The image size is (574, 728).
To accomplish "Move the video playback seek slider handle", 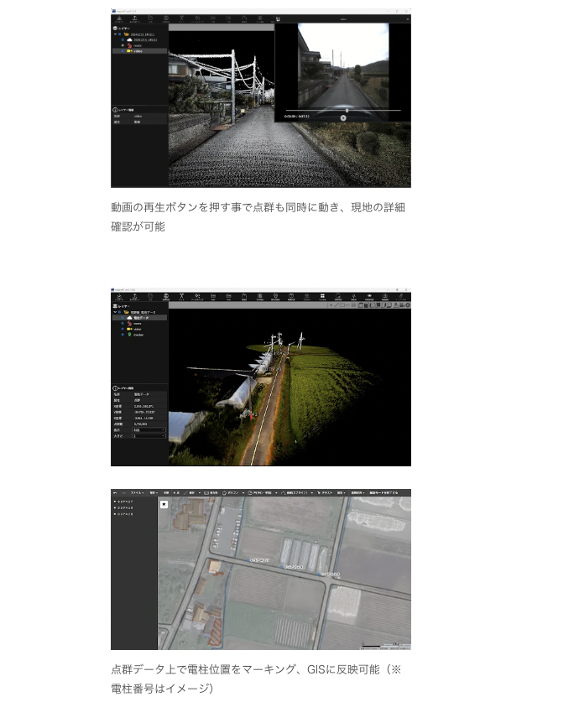I will click(347, 111).
